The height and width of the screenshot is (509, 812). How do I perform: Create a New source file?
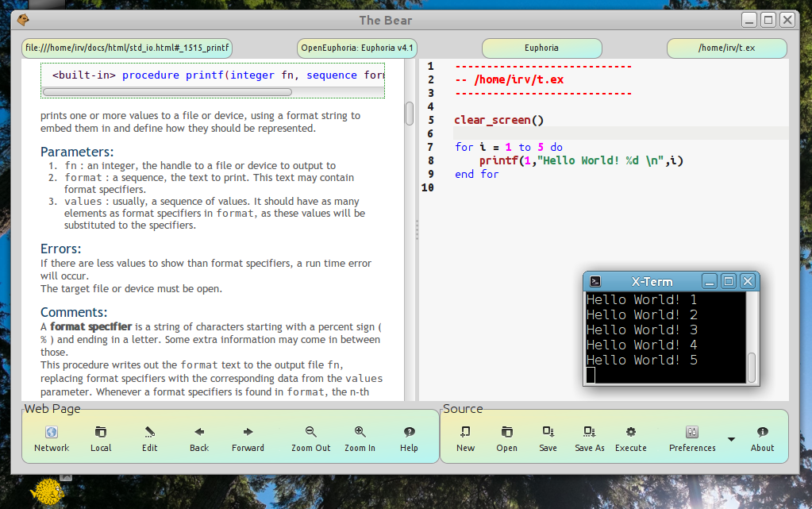pyautogui.click(x=466, y=433)
